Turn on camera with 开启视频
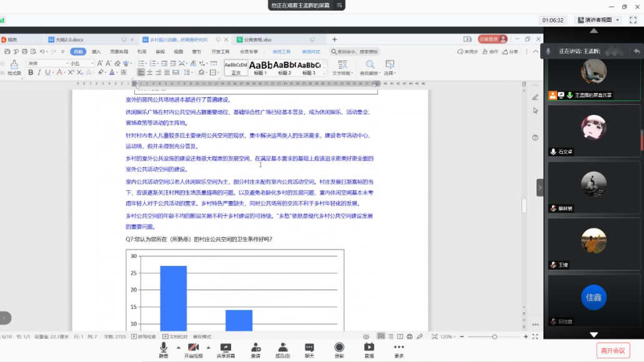Screen dimensions: 644x362 coord(194,348)
